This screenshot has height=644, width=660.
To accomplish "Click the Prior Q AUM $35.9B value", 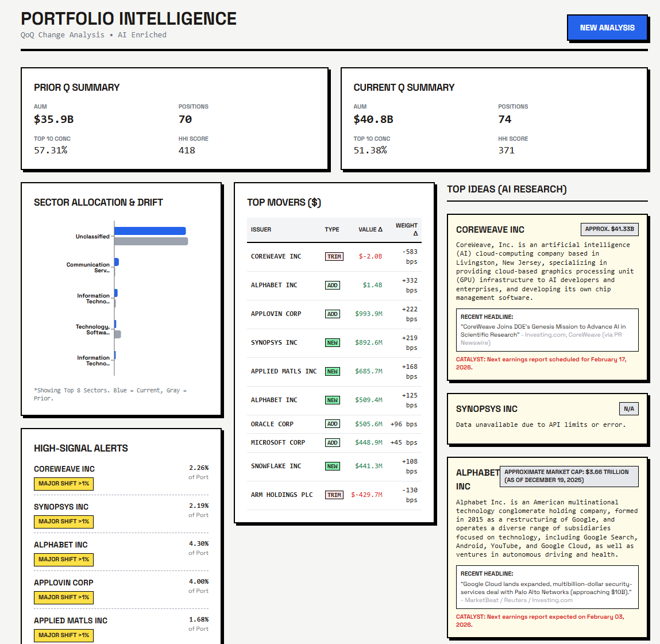I will tap(54, 119).
